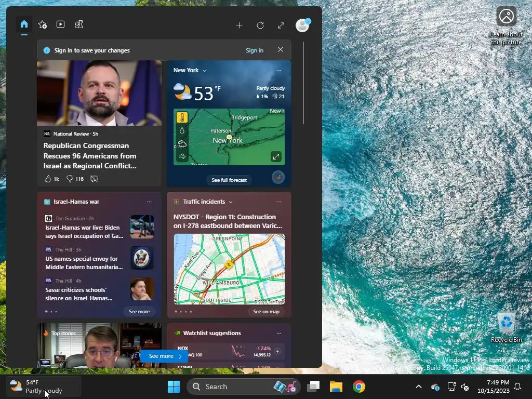Image resolution: width=532 pixels, height=399 pixels.
Task: Select precipitation map layer icon
Action: (x=182, y=130)
